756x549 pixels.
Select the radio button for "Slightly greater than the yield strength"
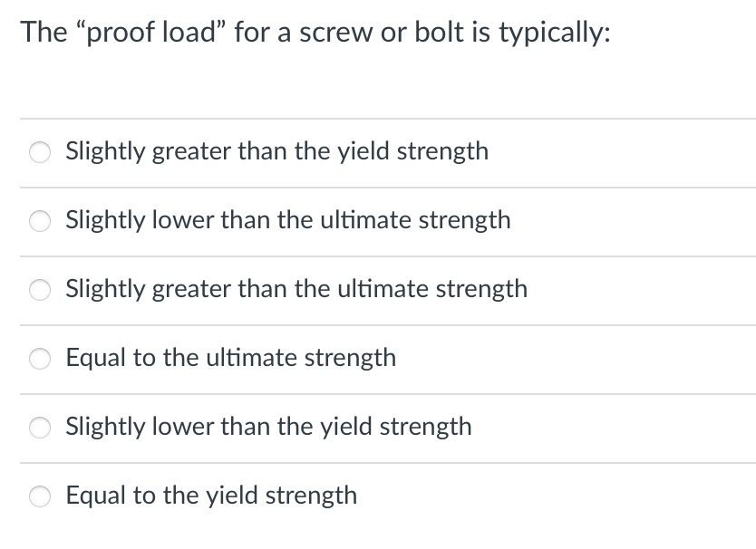click(x=40, y=152)
